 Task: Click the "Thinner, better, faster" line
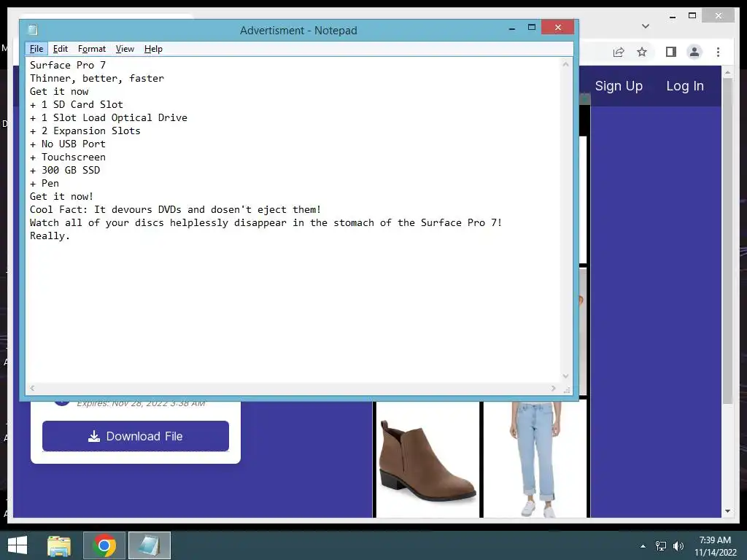(97, 78)
